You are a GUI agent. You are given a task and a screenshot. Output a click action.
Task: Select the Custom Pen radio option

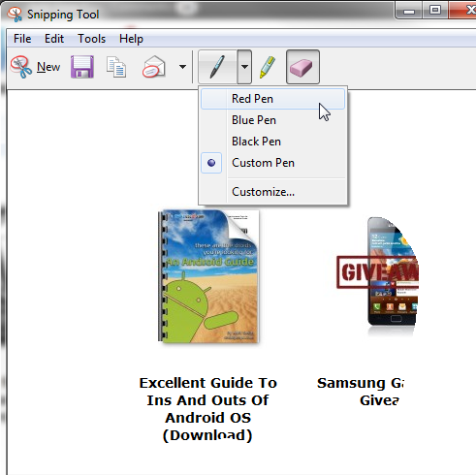(x=272, y=163)
